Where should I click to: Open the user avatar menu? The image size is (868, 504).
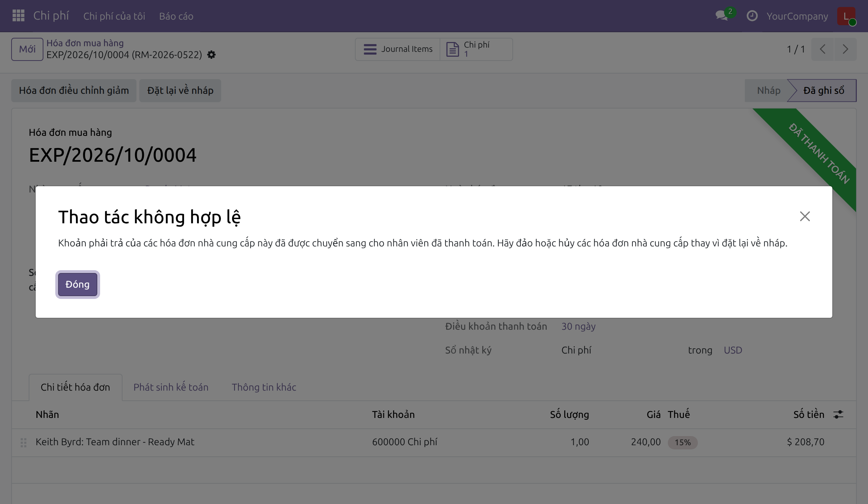coord(846,16)
